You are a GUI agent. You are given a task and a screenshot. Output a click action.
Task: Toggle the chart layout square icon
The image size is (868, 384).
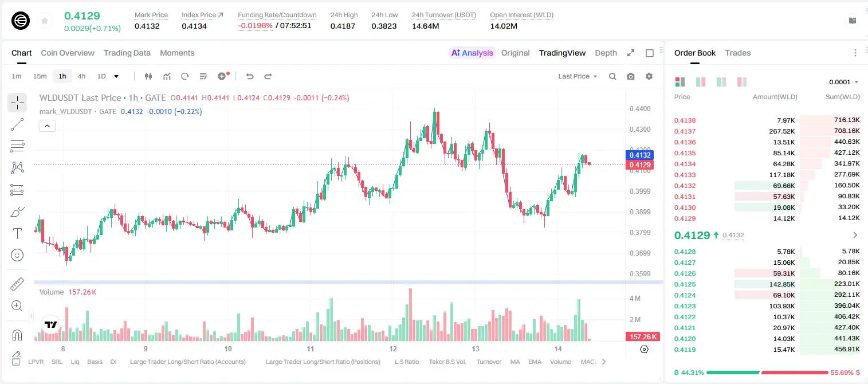click(x=650, y=53)
